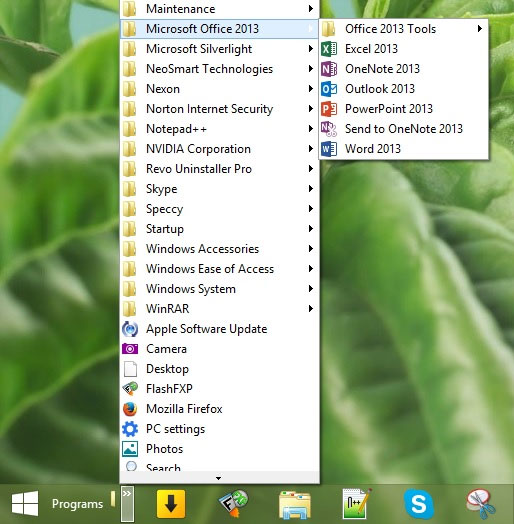This screenshot has height=524, width=514.
Task: Open the NVIDIA Corporation folder
Action: (219, 149)
